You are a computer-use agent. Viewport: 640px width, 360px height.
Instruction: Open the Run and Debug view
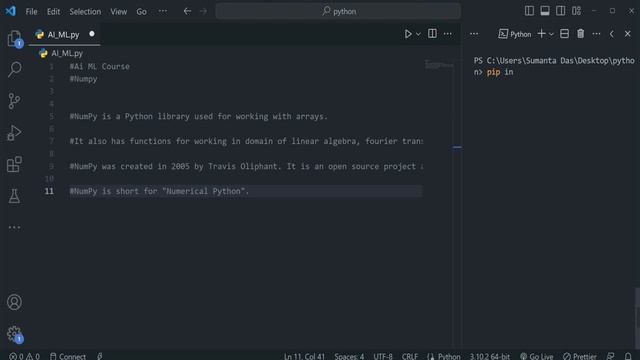click(14, 133)
